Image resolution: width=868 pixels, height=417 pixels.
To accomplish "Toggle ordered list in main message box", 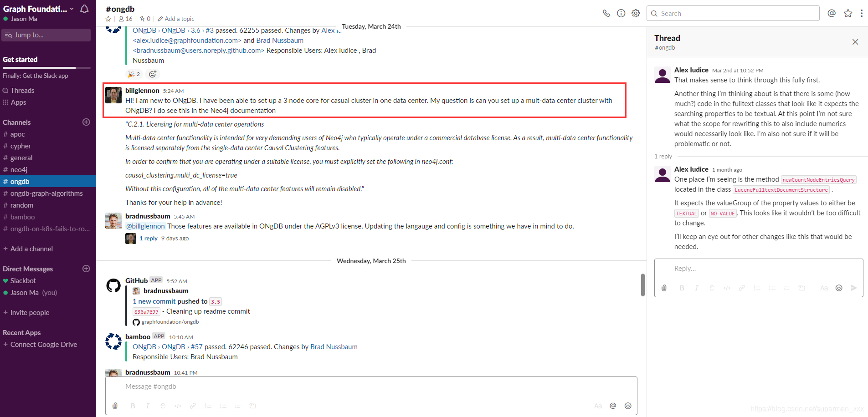I will pyautogui.click(x=208, y=406).
